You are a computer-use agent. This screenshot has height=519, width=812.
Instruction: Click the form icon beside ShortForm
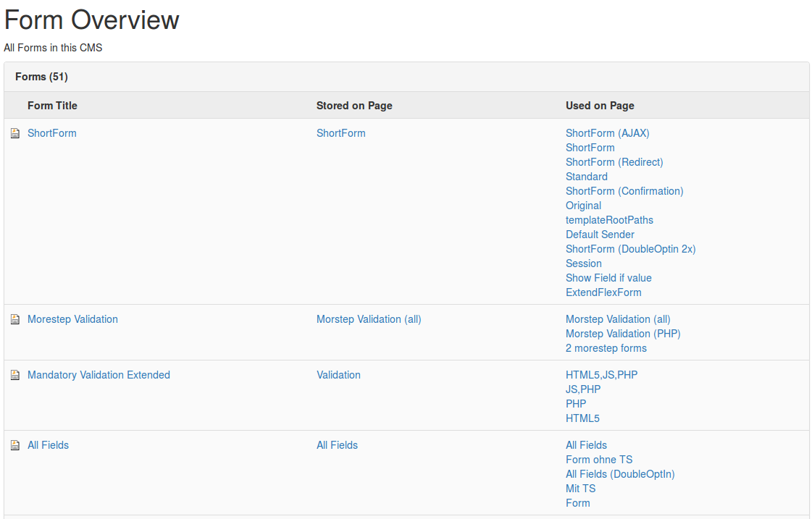click(15, 133)
